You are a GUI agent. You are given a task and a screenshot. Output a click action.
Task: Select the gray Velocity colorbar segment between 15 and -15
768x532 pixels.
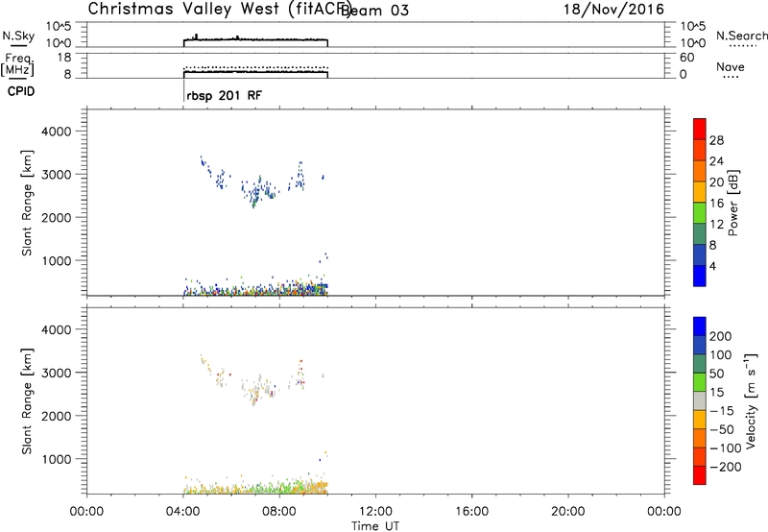tap(700, 400)
